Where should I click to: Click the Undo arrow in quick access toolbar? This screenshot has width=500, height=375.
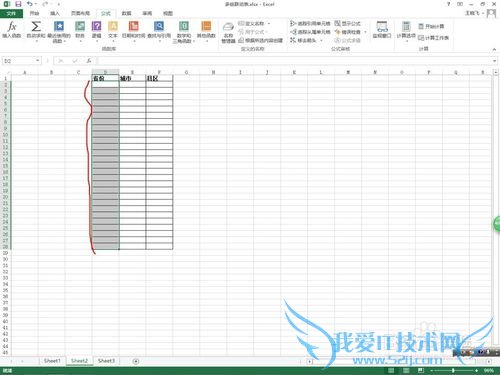[x=30, y=4]
